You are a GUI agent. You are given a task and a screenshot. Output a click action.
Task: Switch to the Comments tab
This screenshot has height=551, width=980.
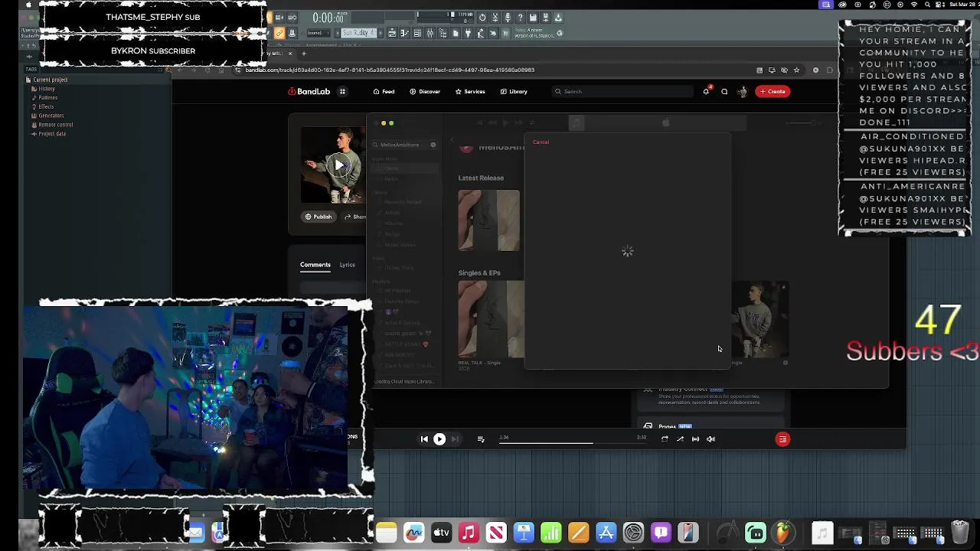[315, 265]
